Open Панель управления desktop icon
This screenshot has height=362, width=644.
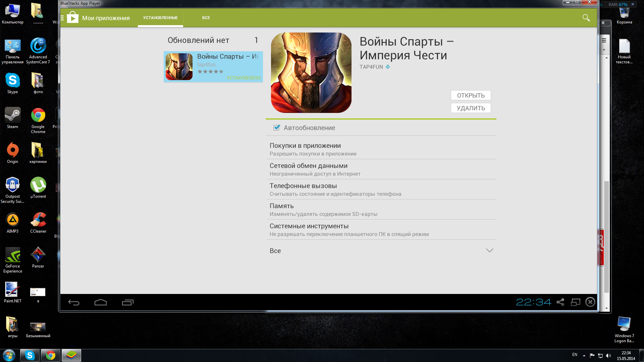point(13,51)
